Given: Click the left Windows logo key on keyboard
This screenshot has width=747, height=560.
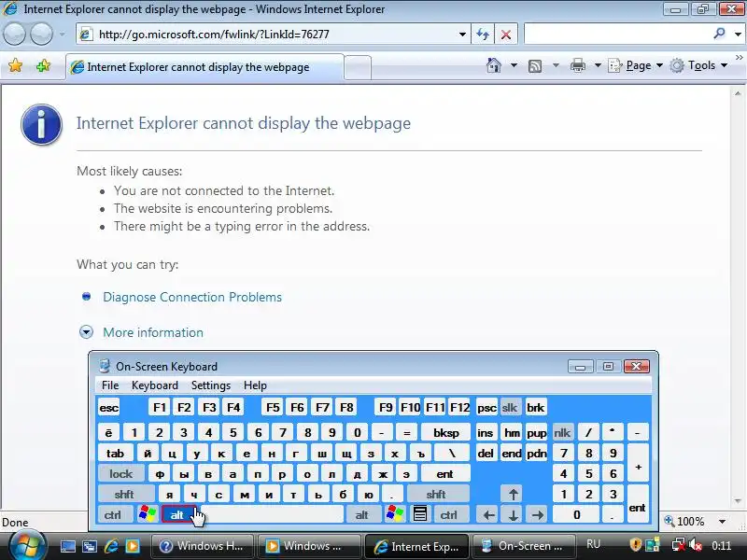Looking at the screenshot, I should point(148,515).
